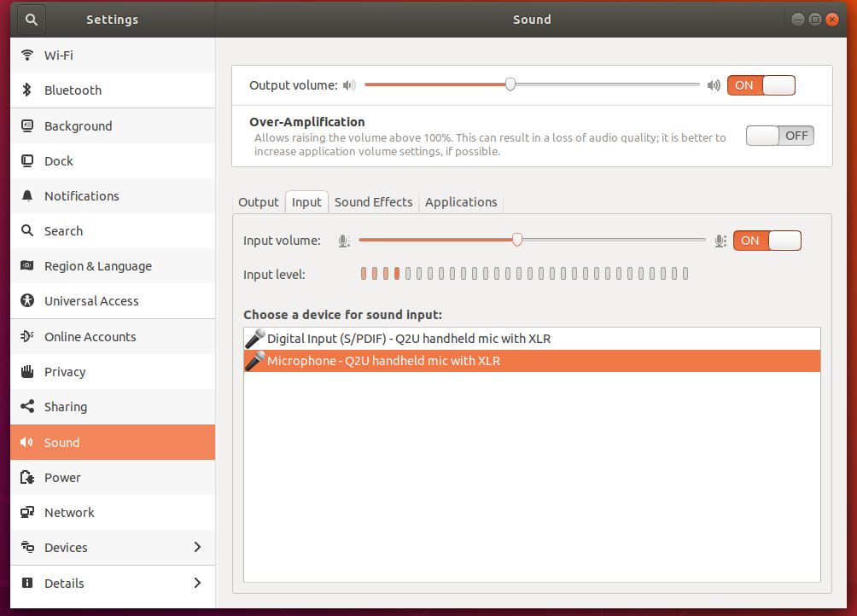Switch to the Applications tab
Screen dimensions: 857x616
coord(461,202)
